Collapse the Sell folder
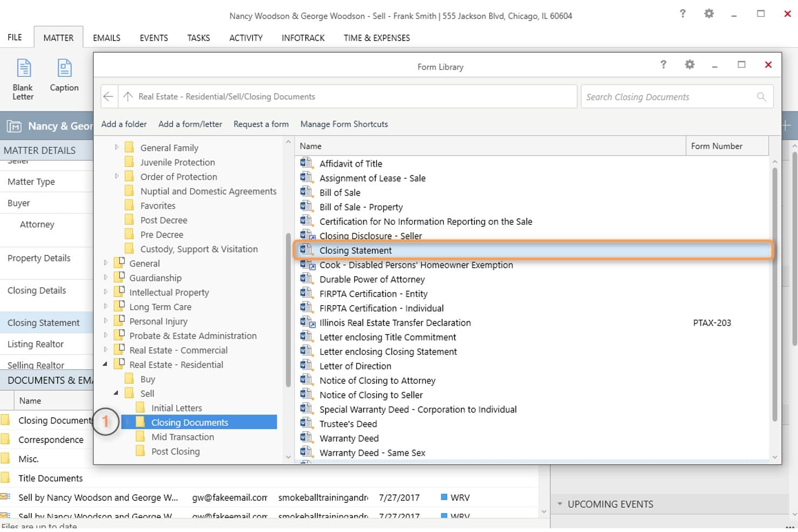Image resolution: width=798 pixels, height=532 pixels. click(116, 393)
